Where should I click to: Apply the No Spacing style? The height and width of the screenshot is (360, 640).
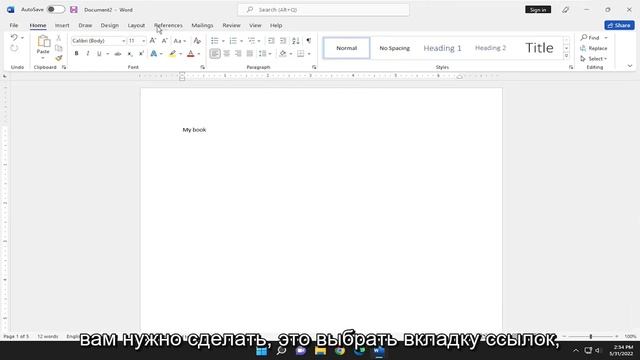pos(395,48)
